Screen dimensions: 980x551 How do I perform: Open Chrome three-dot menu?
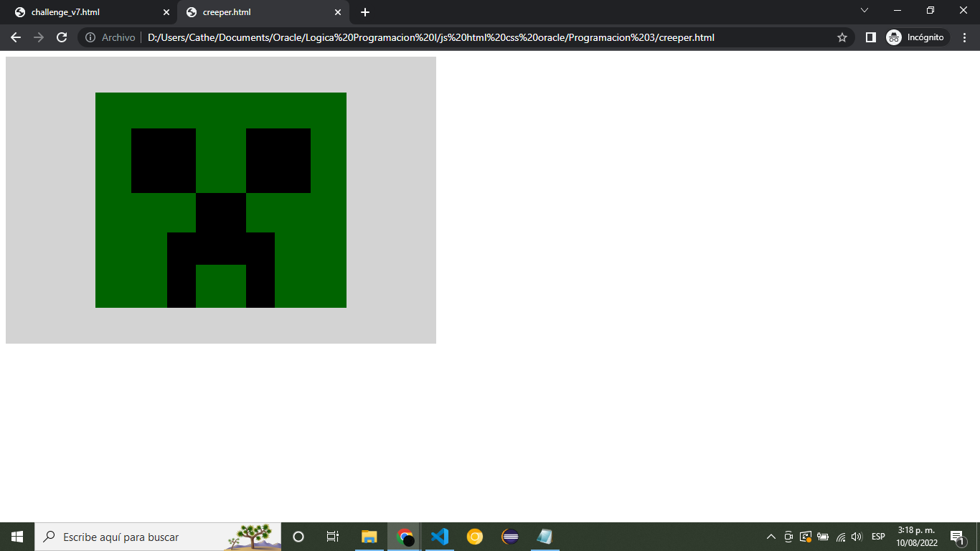964,37
